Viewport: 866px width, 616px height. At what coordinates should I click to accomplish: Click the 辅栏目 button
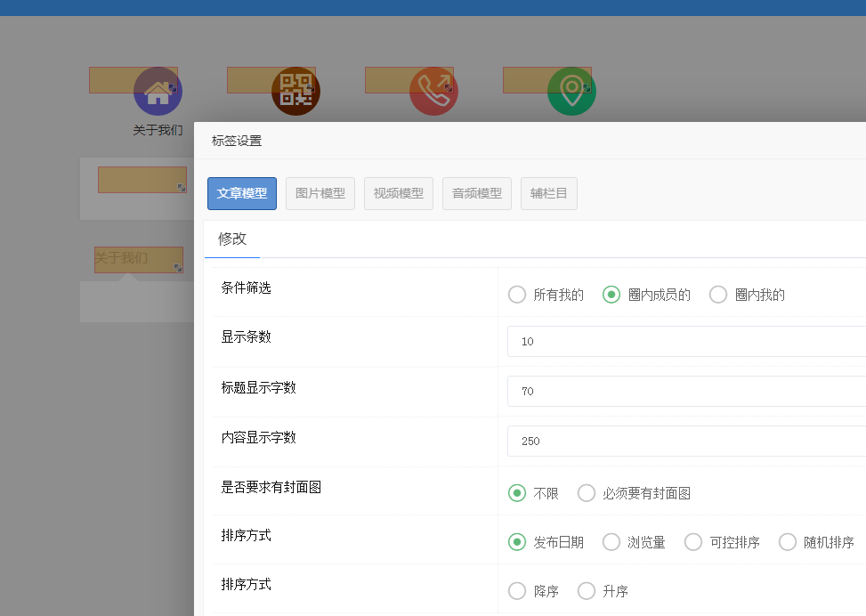(x=549, y=193)
